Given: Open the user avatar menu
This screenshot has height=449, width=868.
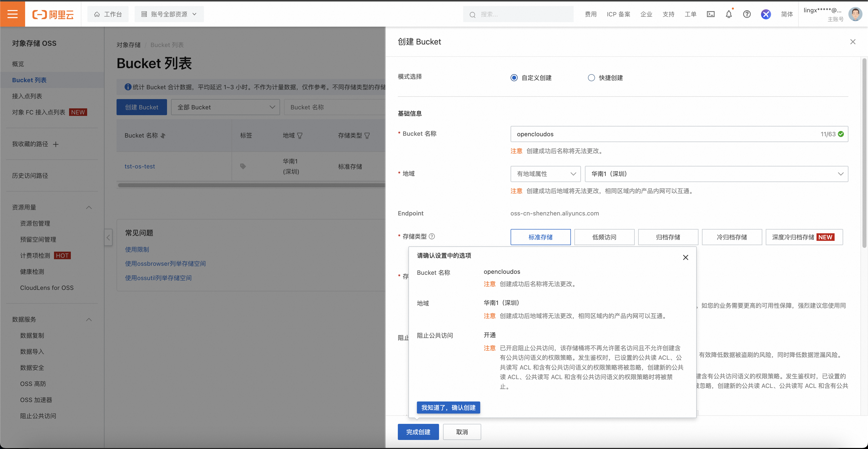Looking at the screenshot, I should click(855, 14).
